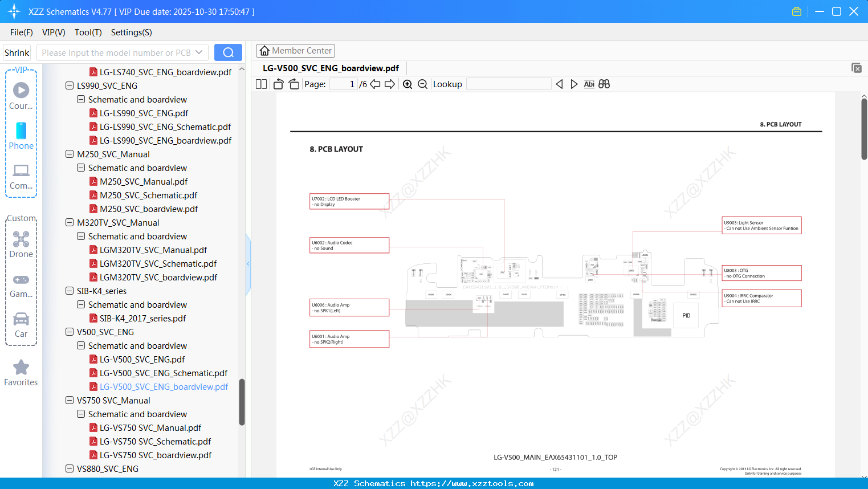Screen dimensions: 868x489
Task: Open LG-VS750 SVC_boardview.pdf
Action: [x=151, y=455]
